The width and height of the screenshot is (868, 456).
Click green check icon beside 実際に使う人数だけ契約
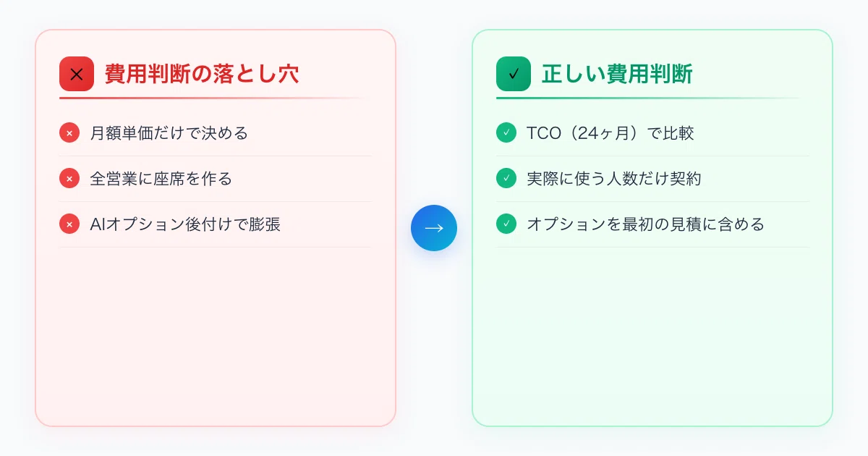[506, 179]
